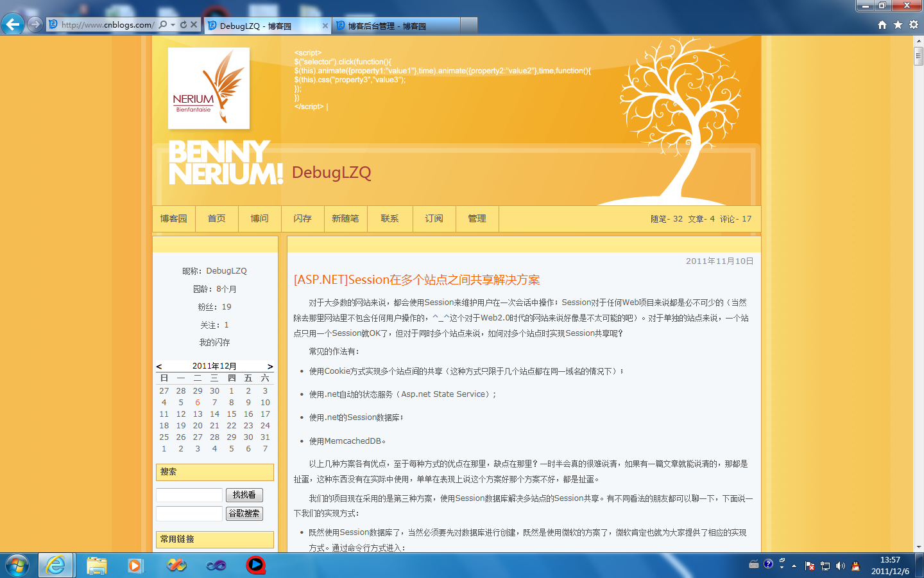Focus the address bar URL http://www.cnblogs.com/

[108, 24]
